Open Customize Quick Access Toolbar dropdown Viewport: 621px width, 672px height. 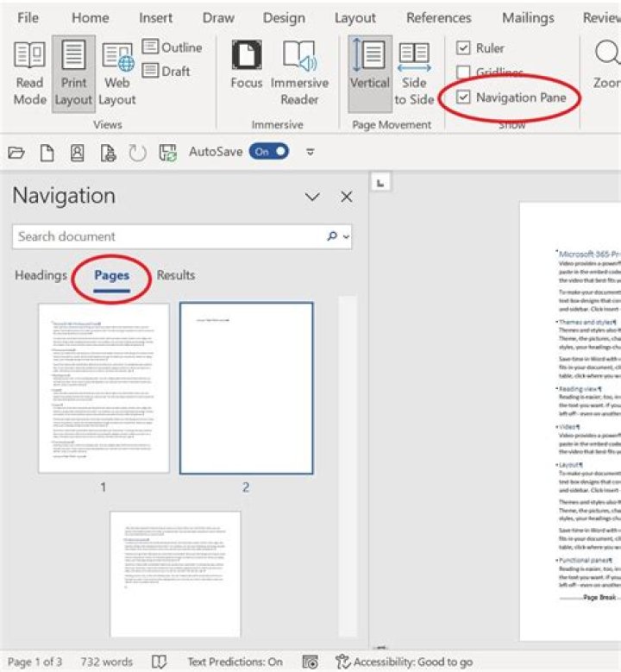click(x=310, y=152)
